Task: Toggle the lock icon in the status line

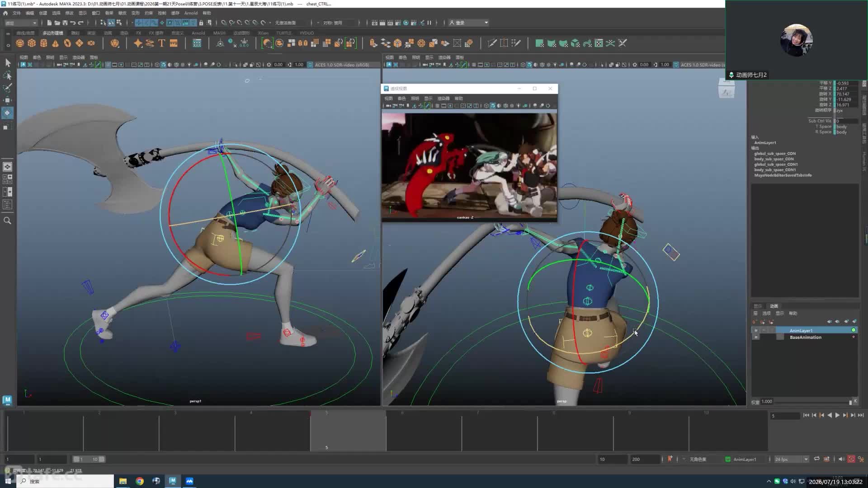Action: click(x=201, y=23)
